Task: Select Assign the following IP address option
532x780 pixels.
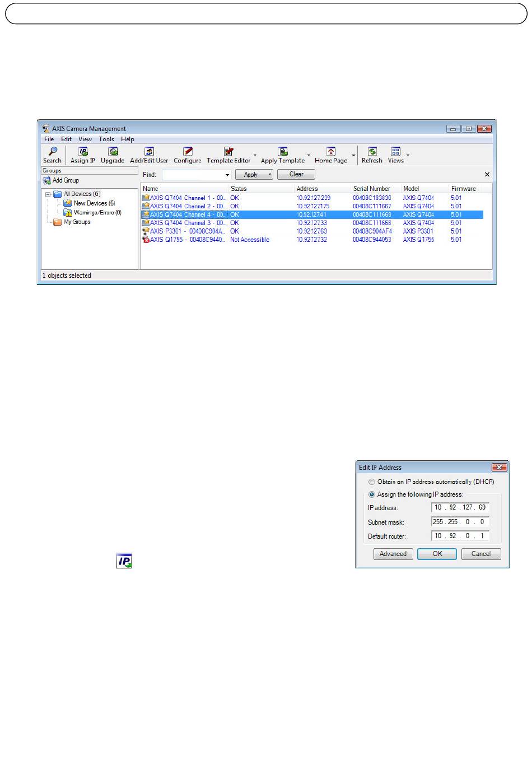Action: click(x=372, y=495)
